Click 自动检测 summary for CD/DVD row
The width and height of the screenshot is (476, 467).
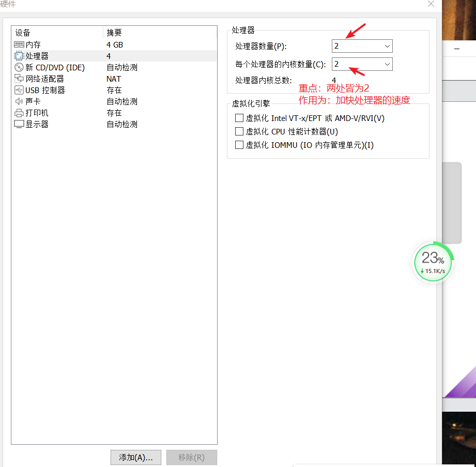[x=122, y=67]
